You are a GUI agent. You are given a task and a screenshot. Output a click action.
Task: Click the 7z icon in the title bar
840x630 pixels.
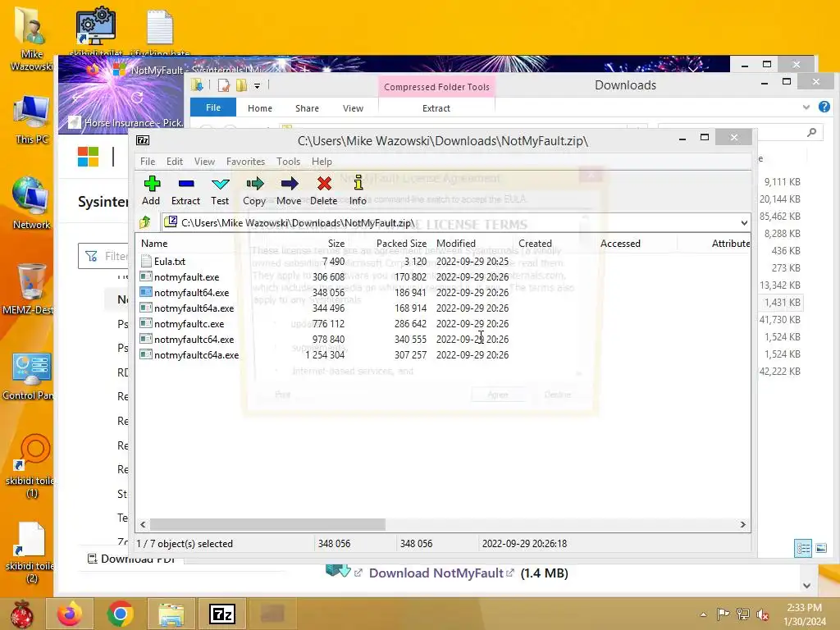143,140
